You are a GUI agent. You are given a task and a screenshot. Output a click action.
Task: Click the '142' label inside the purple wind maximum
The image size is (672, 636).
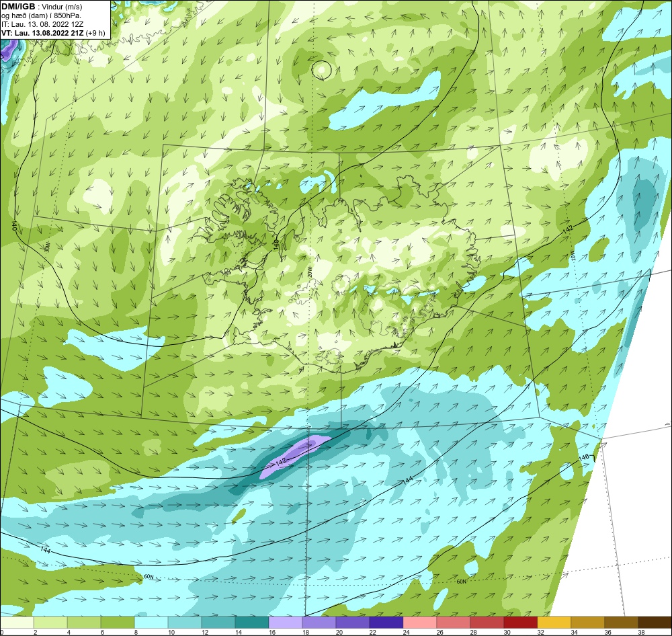[x=280, y=461]
